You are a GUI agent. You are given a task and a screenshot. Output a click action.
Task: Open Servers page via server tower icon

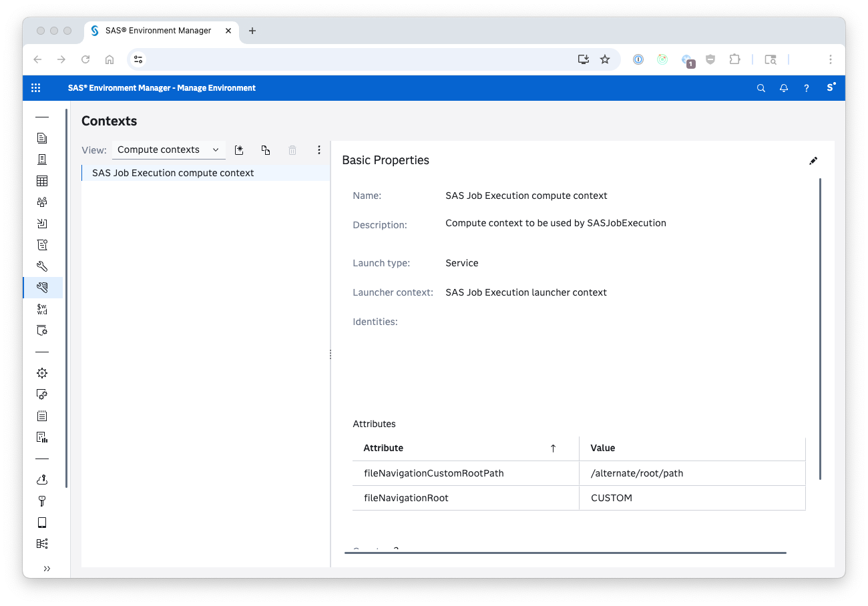tap(42, 160)
